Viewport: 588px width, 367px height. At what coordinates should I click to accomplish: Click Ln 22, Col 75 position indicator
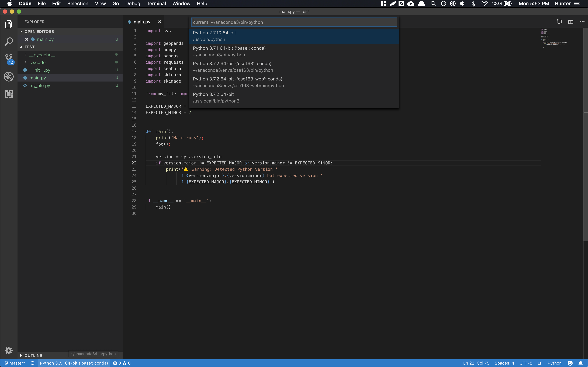tap(476, 363)
